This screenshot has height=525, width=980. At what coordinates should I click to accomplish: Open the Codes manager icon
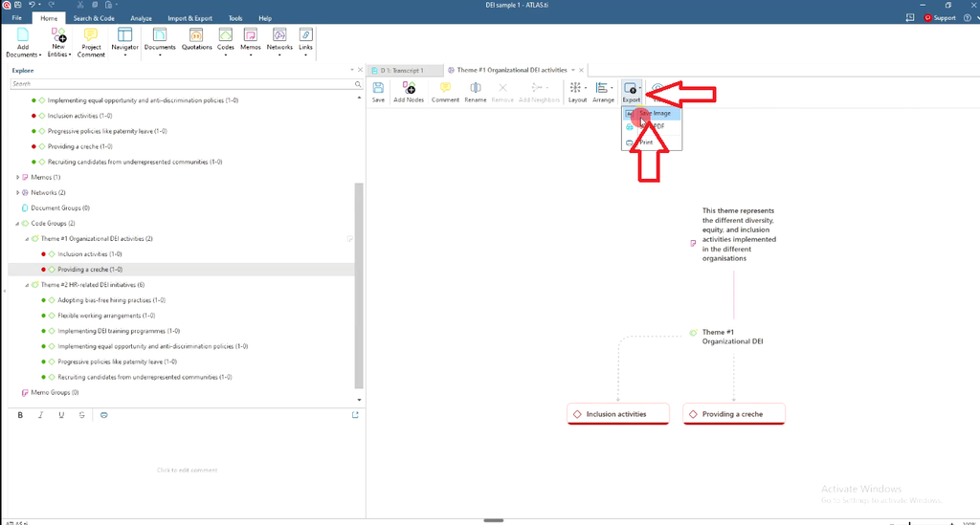226,35
